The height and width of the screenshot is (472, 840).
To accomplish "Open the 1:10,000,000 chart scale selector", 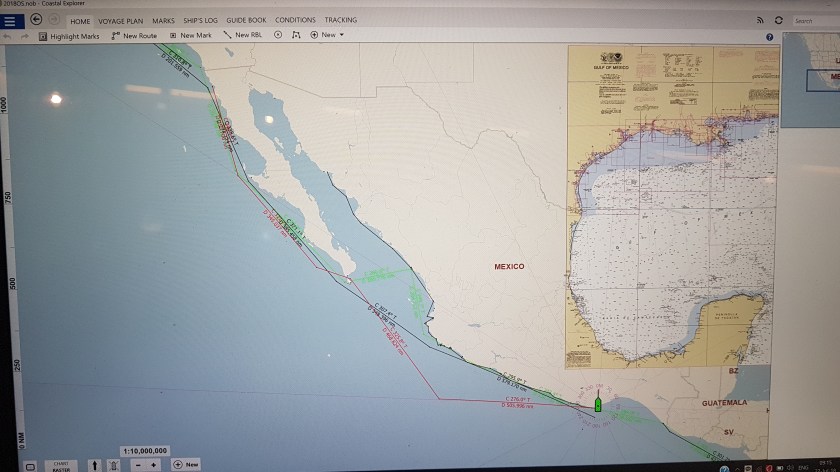I will [x=145, y=450].
